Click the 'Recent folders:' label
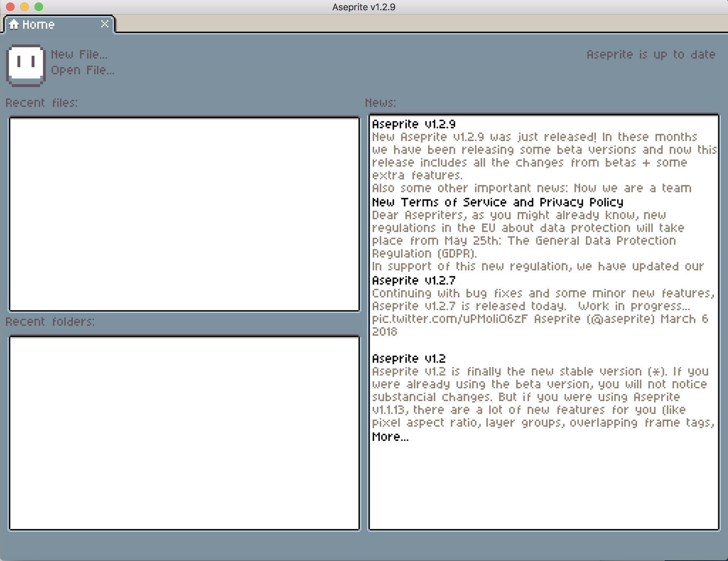This screenshot has height=561, width=728. (50, 322)
